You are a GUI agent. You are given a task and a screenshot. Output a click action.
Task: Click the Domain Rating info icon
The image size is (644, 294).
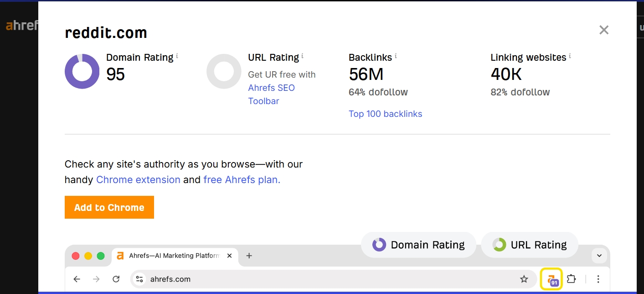pos(177,56)
